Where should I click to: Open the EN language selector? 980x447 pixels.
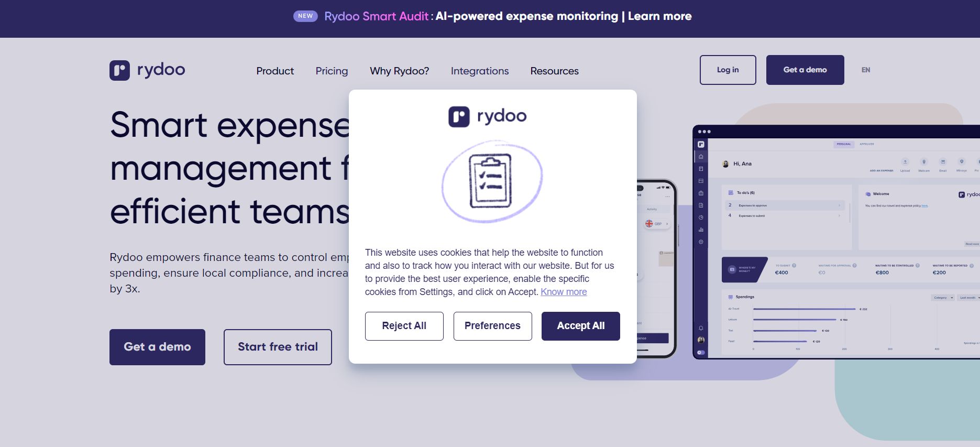click(866, 70)
